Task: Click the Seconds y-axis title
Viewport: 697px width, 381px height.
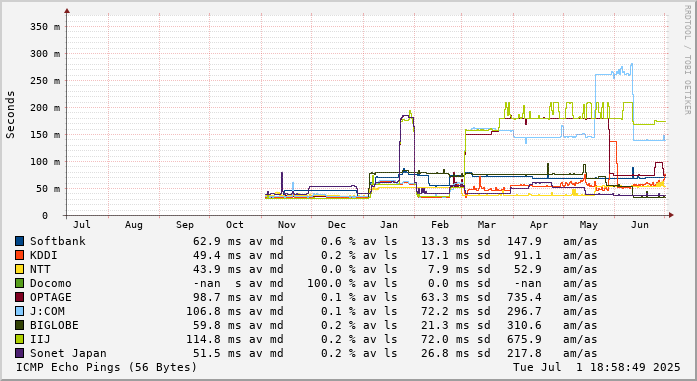Action: (x=10, y=114)
